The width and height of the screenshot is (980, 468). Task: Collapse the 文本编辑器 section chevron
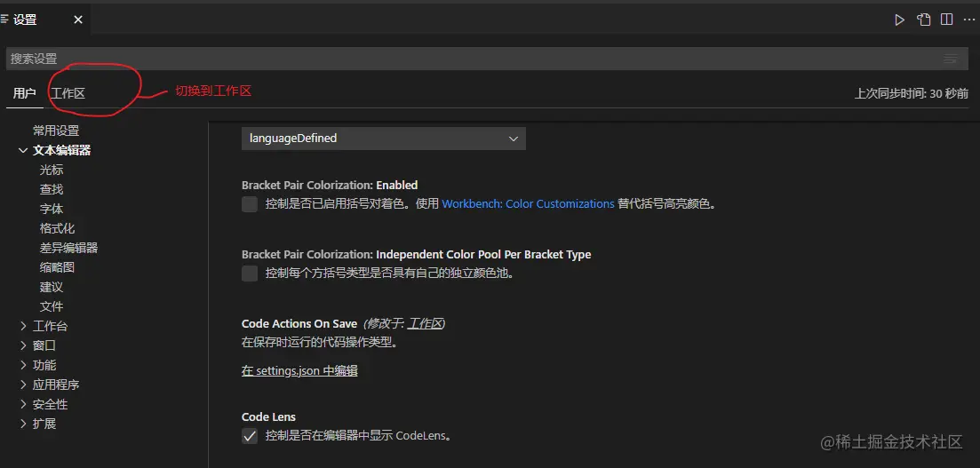[23, 151]
